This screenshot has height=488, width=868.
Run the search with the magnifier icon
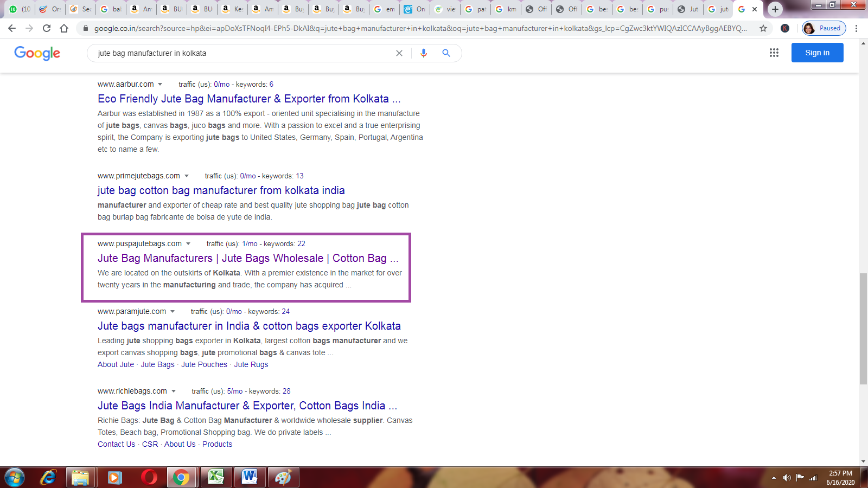pos(446,53)
